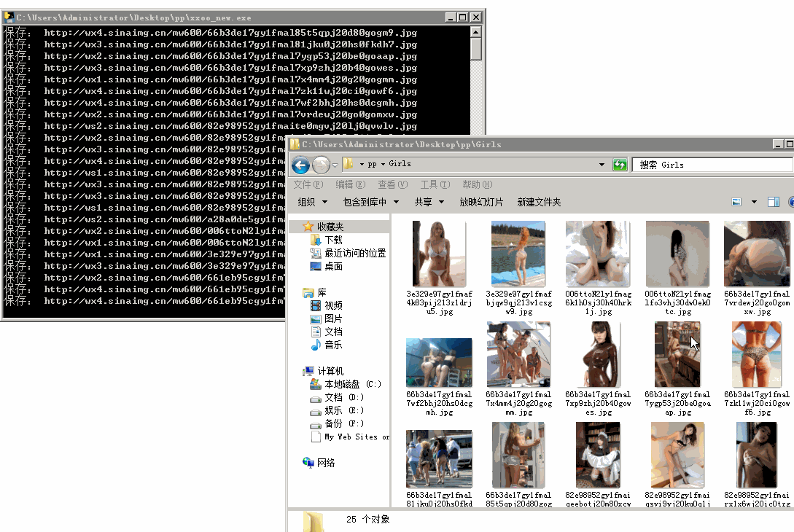
Task: Open the 文件(F) menu
Action: [308, 184]
